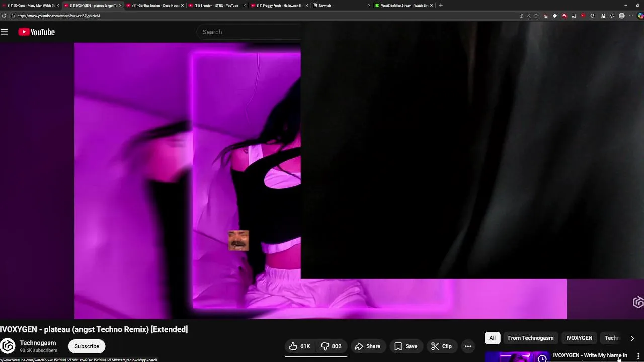
Task: Close the 50 Cent Many Men tab
Action: [58, 5]
